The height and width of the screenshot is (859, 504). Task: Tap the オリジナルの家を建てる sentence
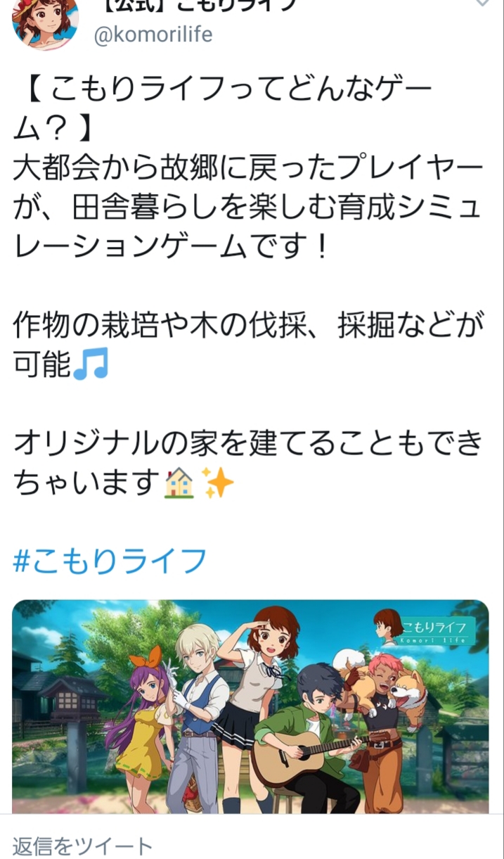(x=247, y=464)
